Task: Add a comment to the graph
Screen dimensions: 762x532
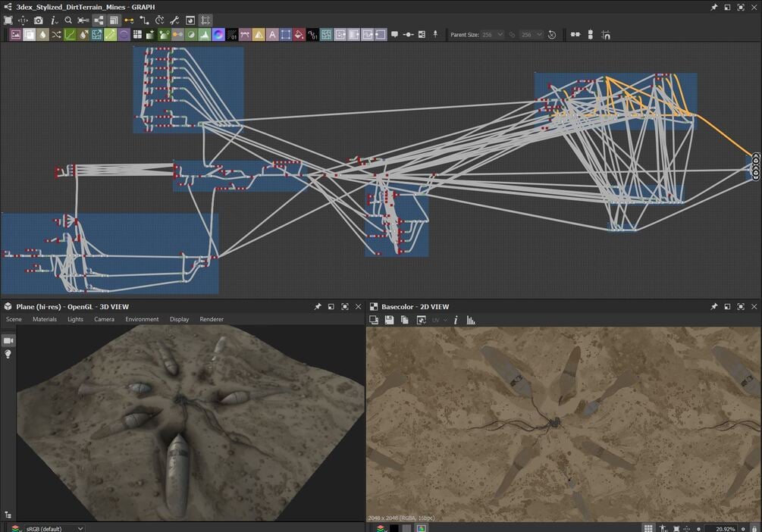Action: [394, 35]
